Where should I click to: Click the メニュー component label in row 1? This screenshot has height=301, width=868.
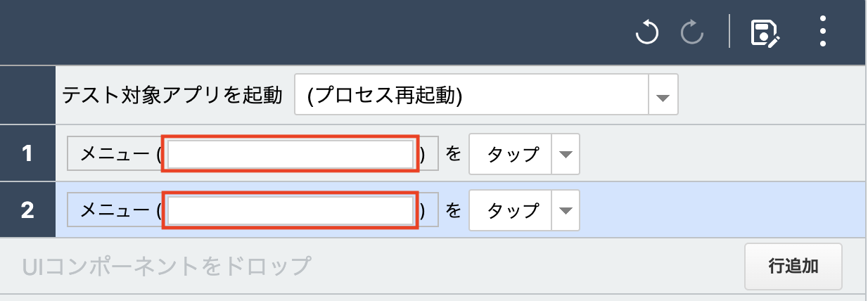[x=115, y=153]
